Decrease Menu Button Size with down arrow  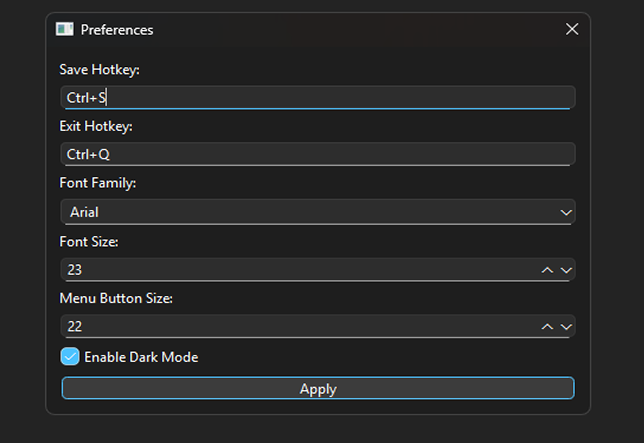tap(566, 326)
